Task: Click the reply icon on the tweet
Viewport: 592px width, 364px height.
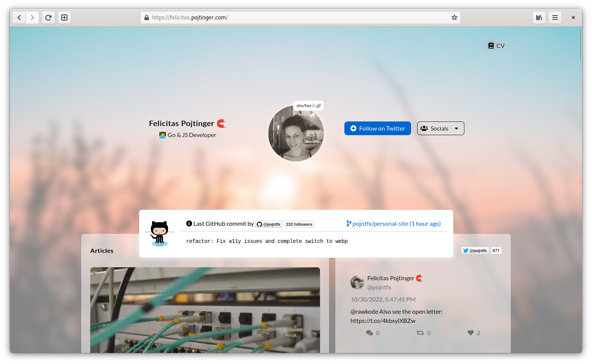Action: click(x=369, y=333)
